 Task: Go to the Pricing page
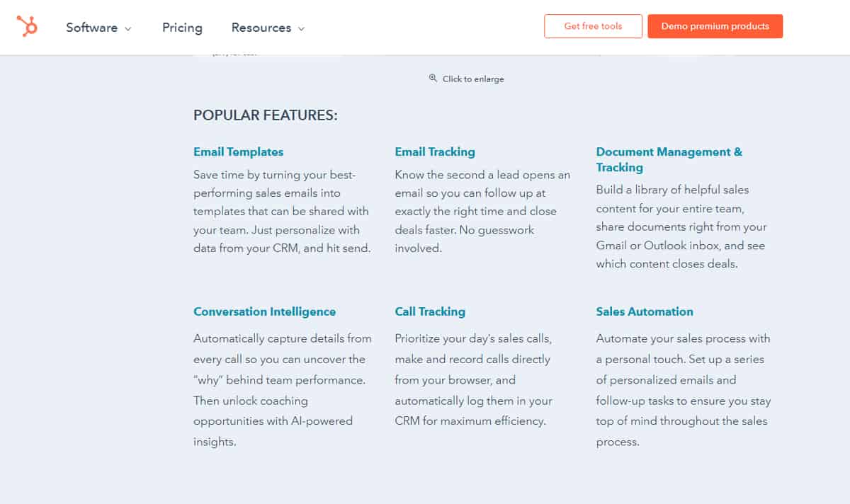[x=182, y=28]
